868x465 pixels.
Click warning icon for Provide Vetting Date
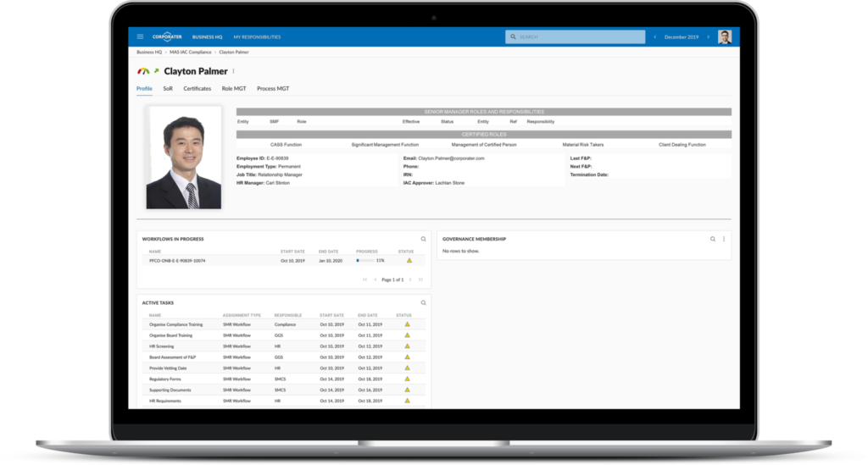click(x=407, y=368)
